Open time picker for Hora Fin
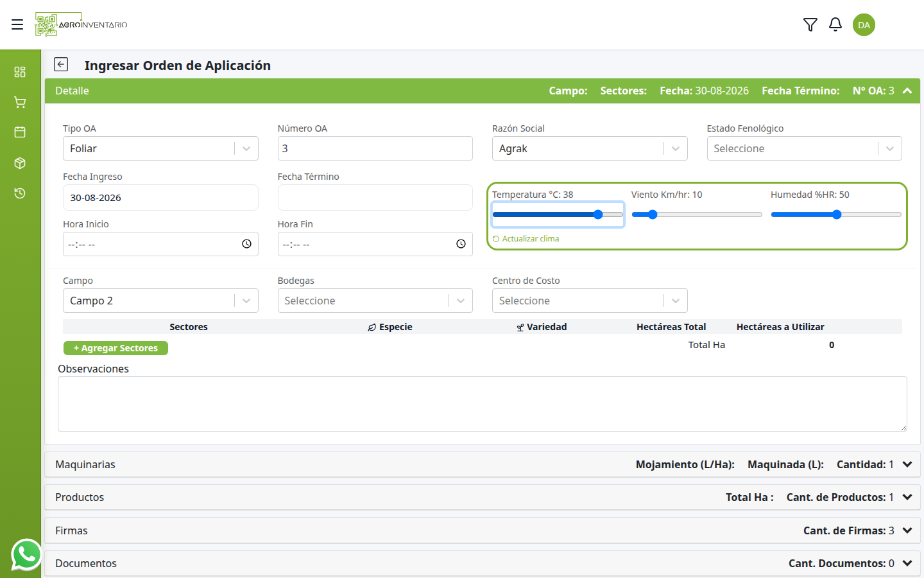This screenshot has height=578, width=924. pyautogui.click(x=461, y=244)
